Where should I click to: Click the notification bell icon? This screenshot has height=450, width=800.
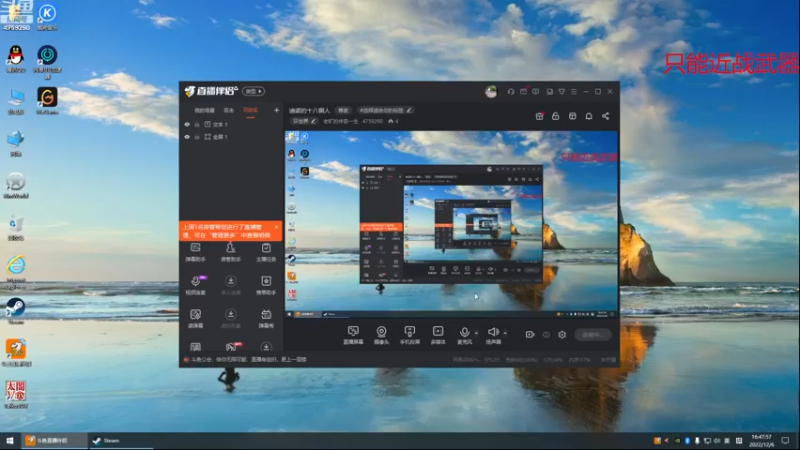click(589, 116)
